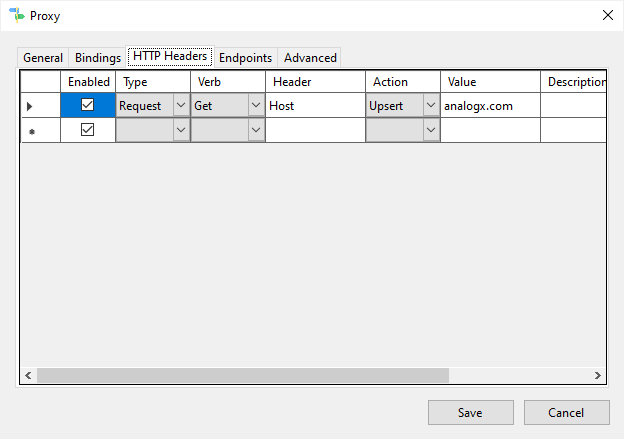Click the Verb column header

(228, 82)
